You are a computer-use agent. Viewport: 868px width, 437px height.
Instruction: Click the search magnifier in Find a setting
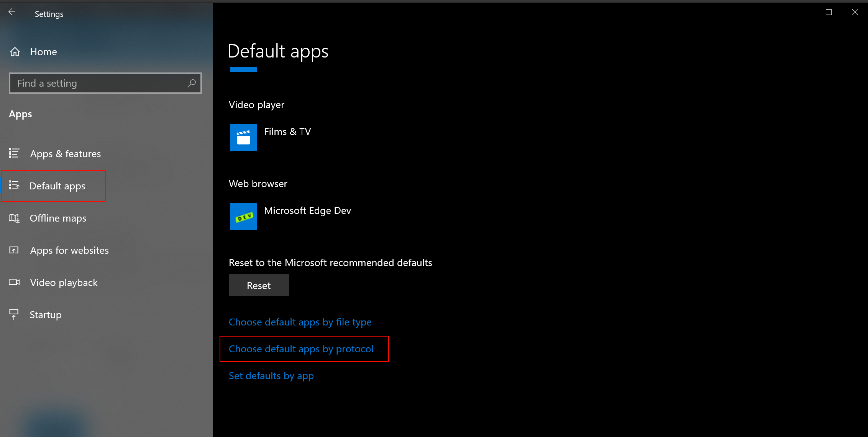pos(192,83)
